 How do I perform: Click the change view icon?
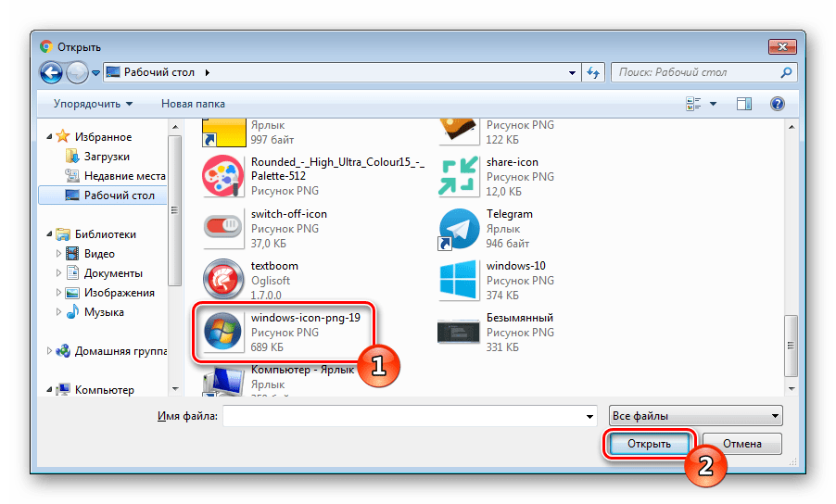pos(693,104)
